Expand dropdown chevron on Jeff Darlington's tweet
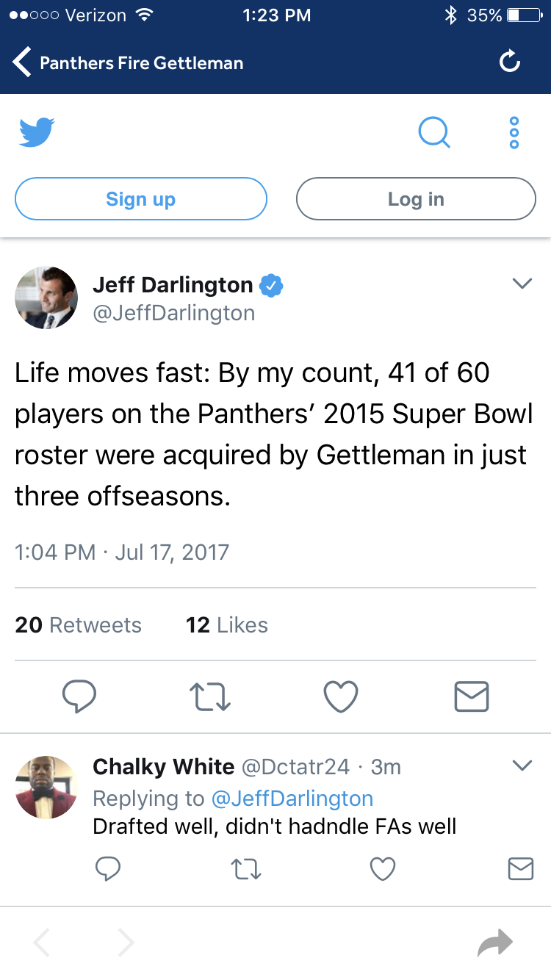This screenshot has height=980, width=551. tap(522, 284)
